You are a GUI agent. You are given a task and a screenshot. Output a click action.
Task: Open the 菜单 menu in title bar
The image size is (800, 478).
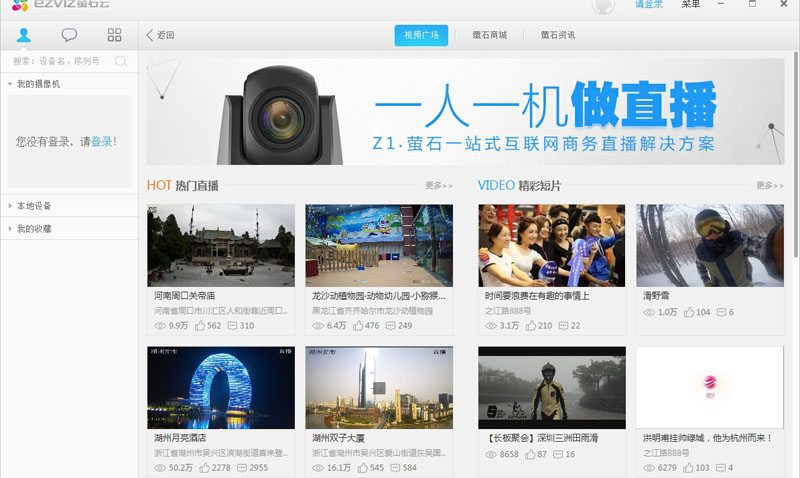pos(691,5)
